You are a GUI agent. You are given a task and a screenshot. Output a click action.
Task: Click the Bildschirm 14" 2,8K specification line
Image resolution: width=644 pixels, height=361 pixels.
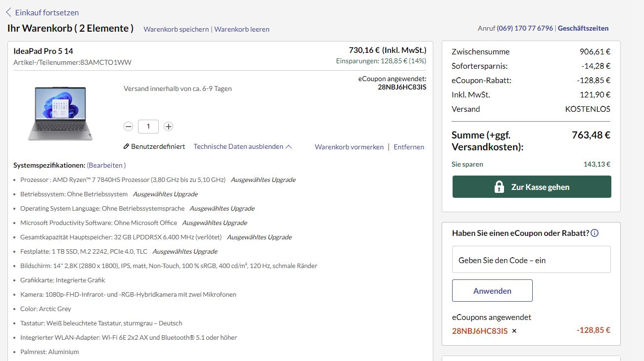(x=169, y=266)
